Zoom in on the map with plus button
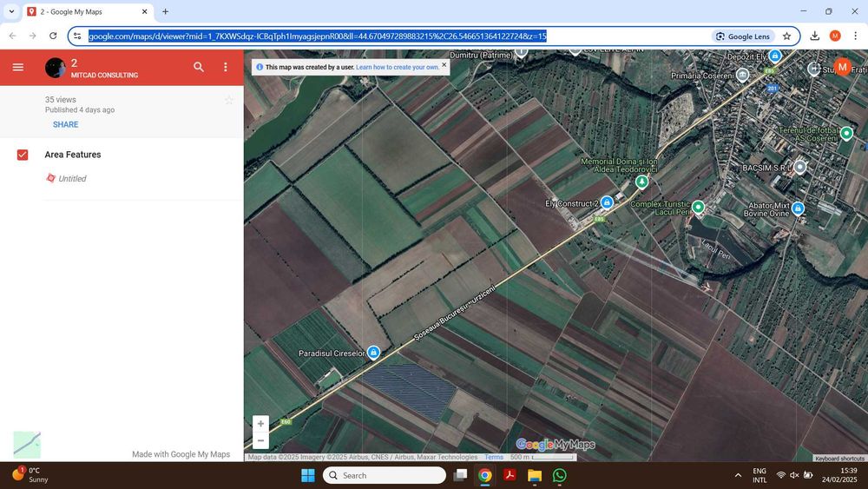Viewport: 868px width, 489px height. (x=260, y=424)
